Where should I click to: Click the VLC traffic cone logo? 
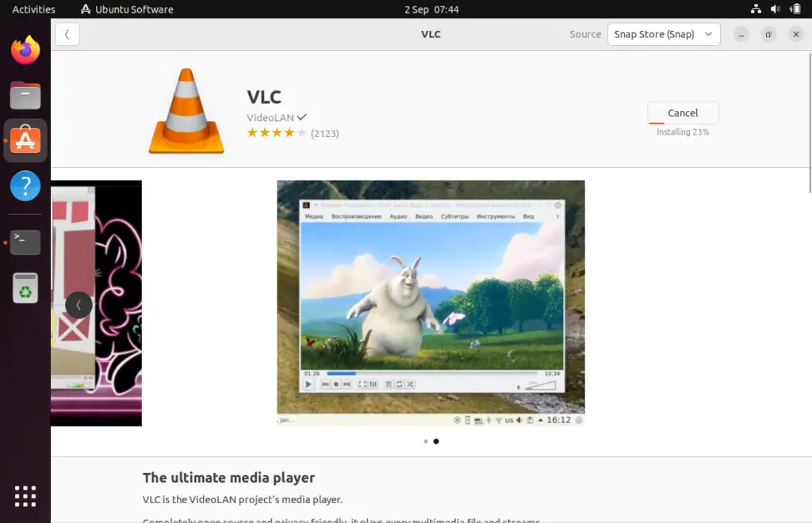(186, 111)
